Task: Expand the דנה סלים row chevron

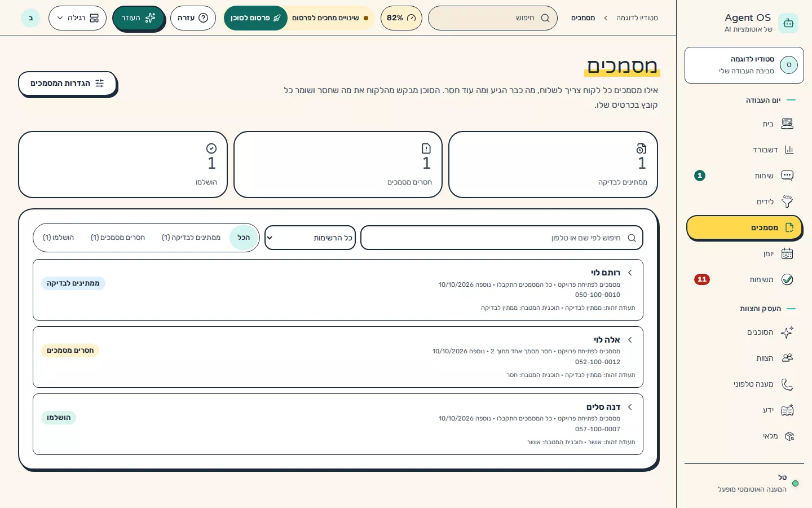Action: (x=630, y=407)
